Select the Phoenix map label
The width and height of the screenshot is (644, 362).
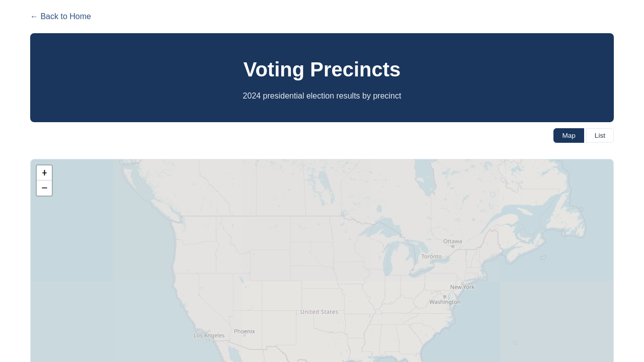point(245,331)
